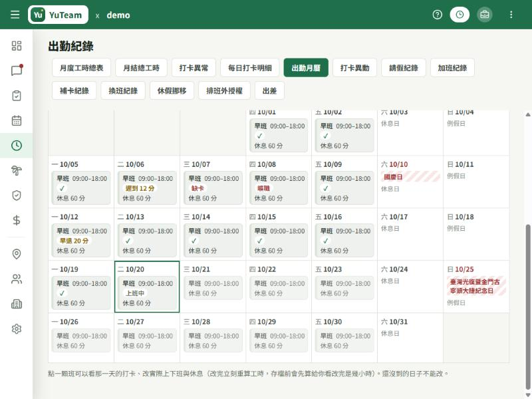Click the YuTeam logo
Screen dimensions: 532x399
tap(58, 15)
